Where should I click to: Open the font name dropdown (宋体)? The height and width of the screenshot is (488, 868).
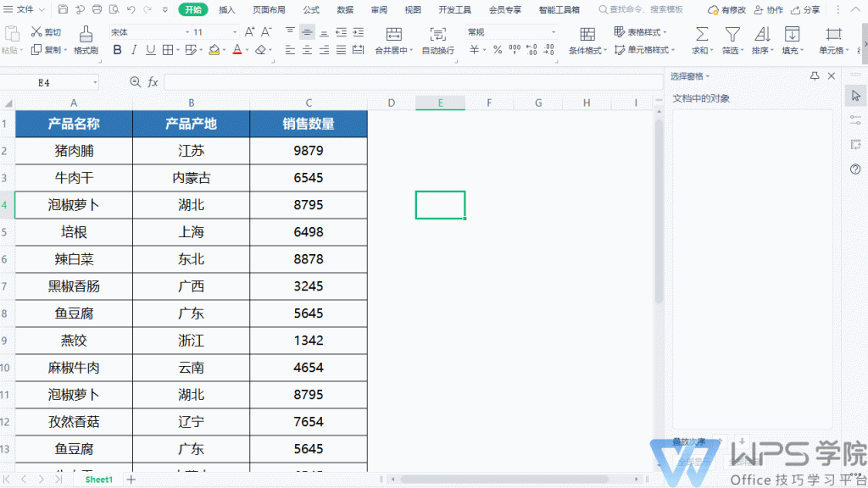(x=187, y=32)
